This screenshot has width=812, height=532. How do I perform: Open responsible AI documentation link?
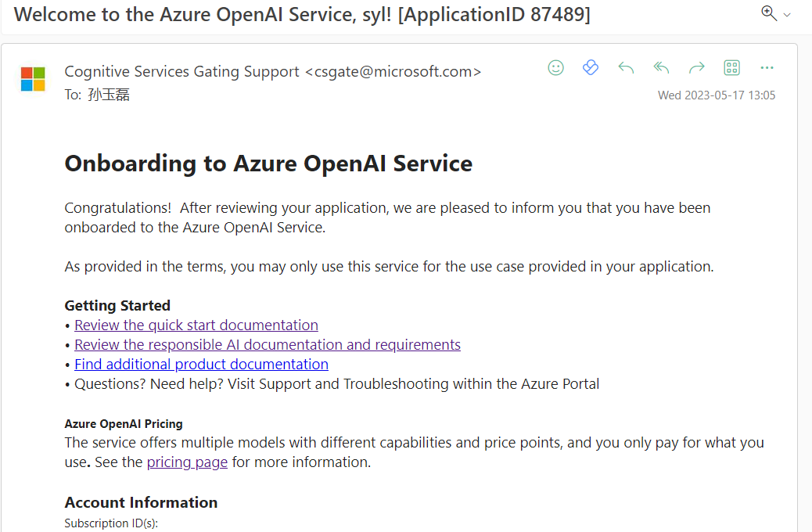268,344
